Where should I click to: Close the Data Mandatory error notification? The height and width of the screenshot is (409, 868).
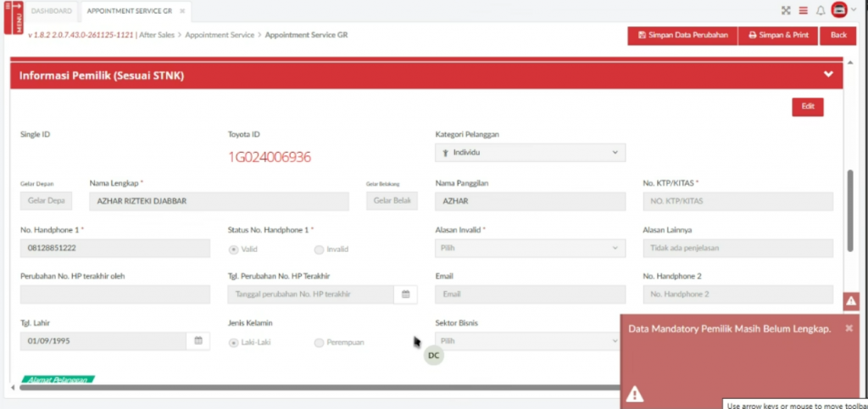tap(849, 328)
